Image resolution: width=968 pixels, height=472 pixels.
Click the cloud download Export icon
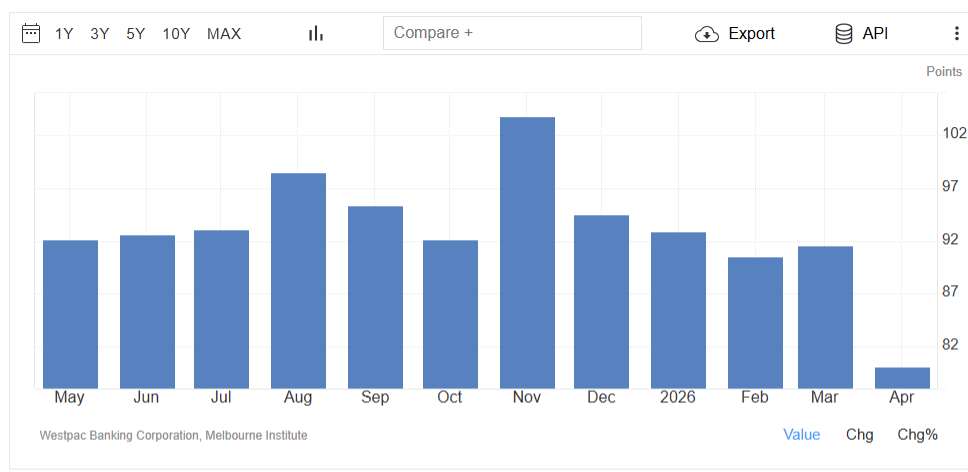coord(707,34)
